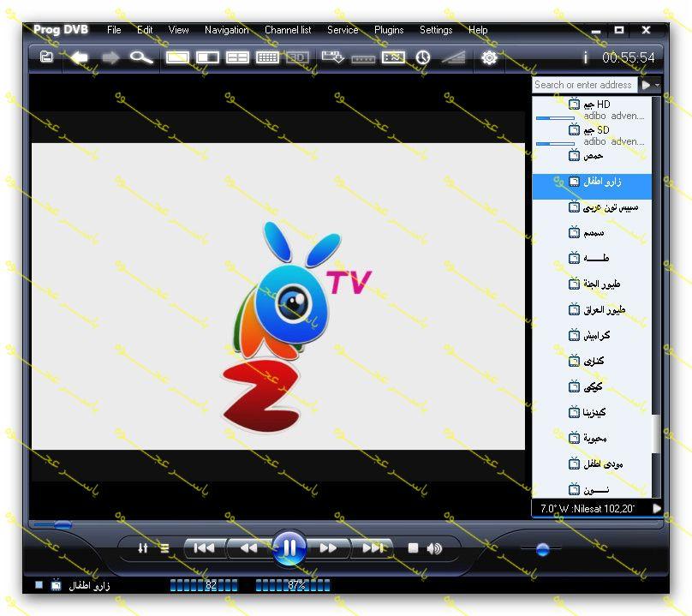Click the 00:55:54 time display
Screen dimensions: 692x616
pyautogui.click(x=629, y=57)
